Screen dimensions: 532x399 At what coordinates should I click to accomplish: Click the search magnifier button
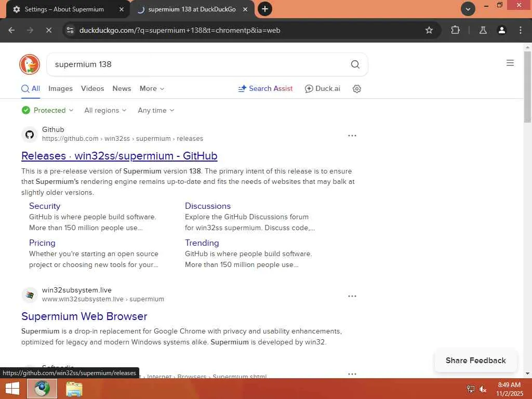[x=355, y=64]
